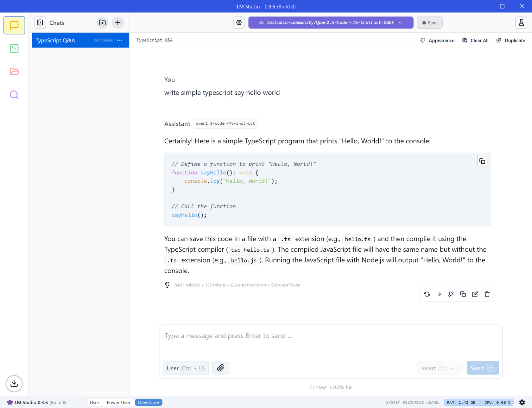Show generation info lightbulb icon
Viewport: 532px width, 408px height.
[168, 285]
